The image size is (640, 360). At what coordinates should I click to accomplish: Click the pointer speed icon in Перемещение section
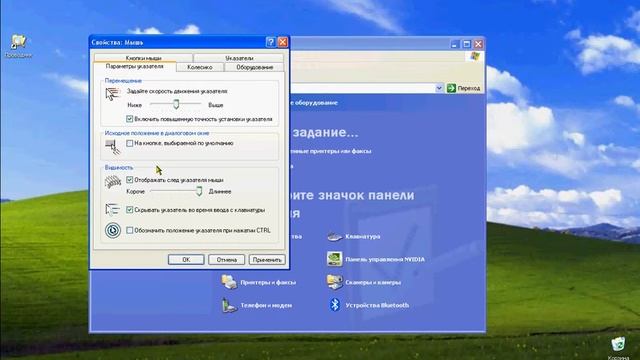pyautogui.click(x=112, y=94)
